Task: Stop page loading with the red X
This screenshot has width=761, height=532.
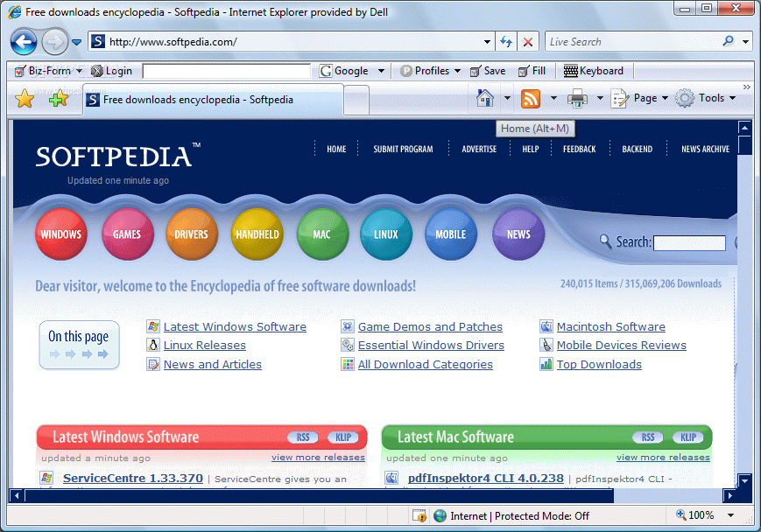Action: (x=528, y=42)
